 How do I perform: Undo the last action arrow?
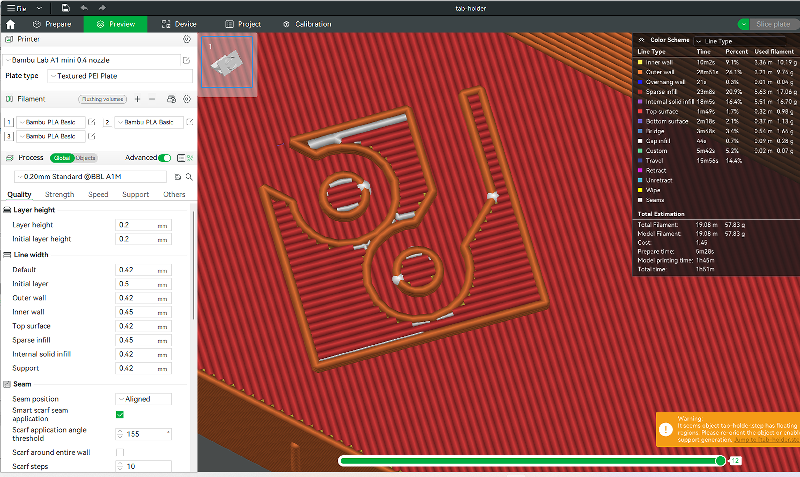[x=84, y=8]
